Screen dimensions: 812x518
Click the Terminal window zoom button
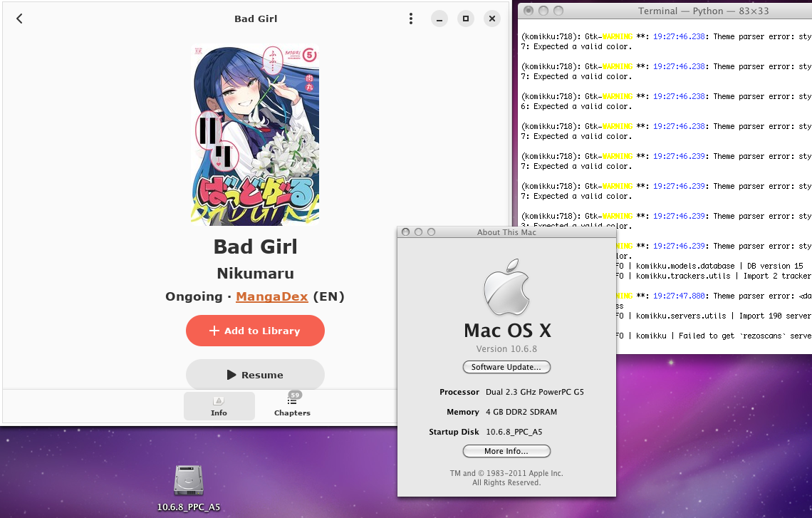tap(558, 11)
